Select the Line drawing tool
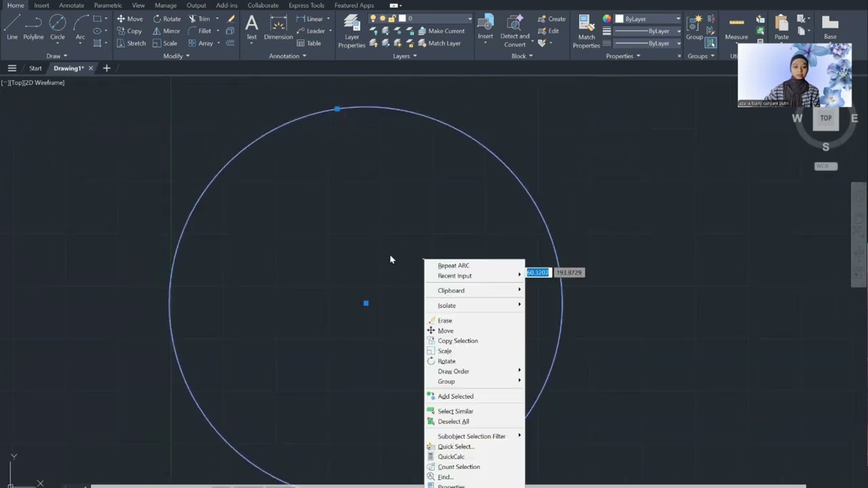The height and width of the screenshot is (488, 868). point(12,28)
